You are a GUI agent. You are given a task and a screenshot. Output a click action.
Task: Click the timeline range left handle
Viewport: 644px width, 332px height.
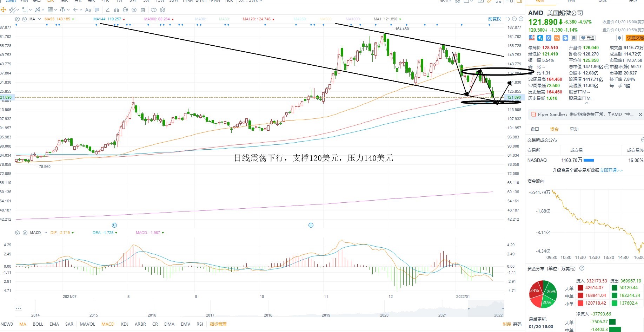point(469,308)
